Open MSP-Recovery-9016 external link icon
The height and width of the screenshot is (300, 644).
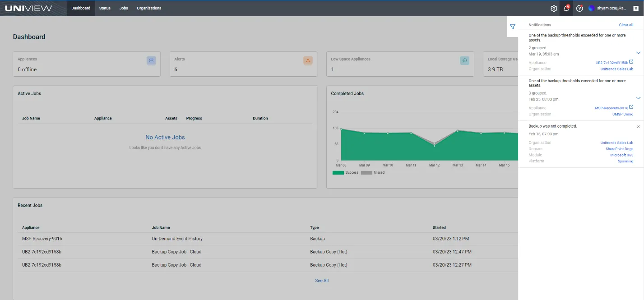(x=631, y=107)
